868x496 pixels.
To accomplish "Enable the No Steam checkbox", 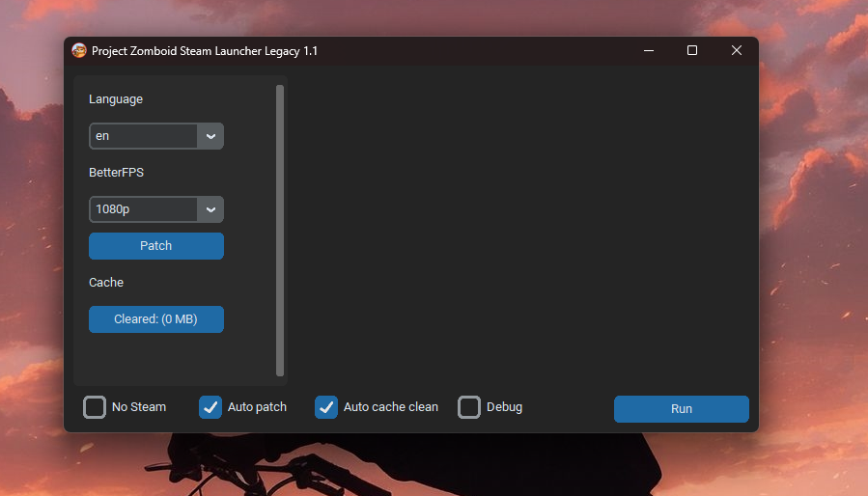I will pyautogui.click(x=95, y=407).
